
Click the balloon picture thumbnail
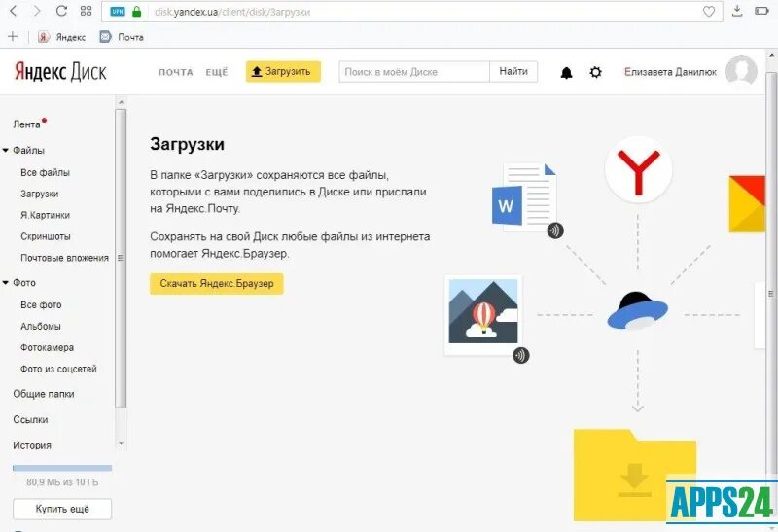tap(483, 316)
